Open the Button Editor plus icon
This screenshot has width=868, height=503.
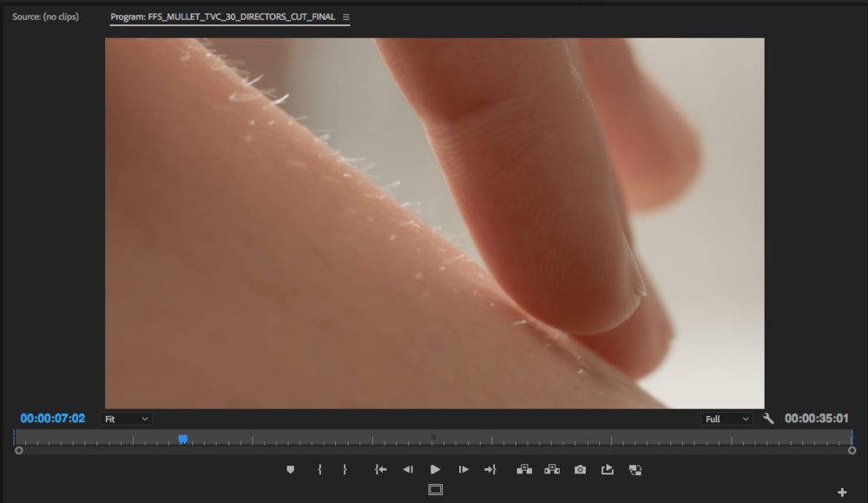click(841, 493)
